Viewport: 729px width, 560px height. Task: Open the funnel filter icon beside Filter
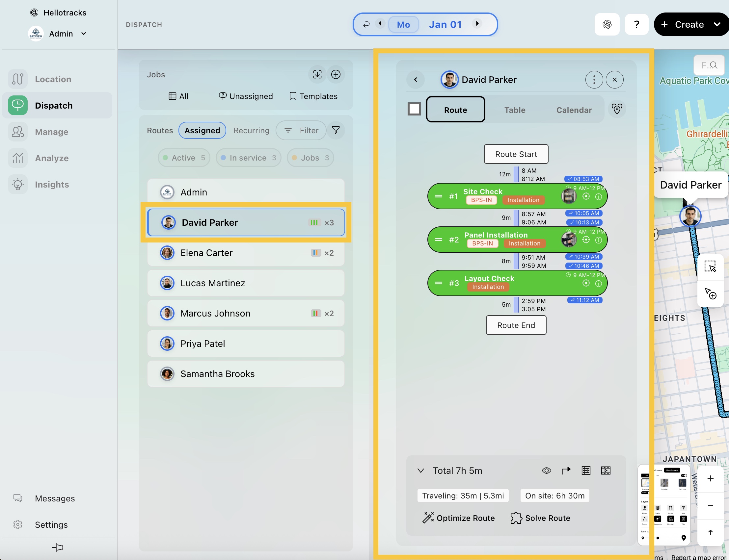click(x=336, y=130)
